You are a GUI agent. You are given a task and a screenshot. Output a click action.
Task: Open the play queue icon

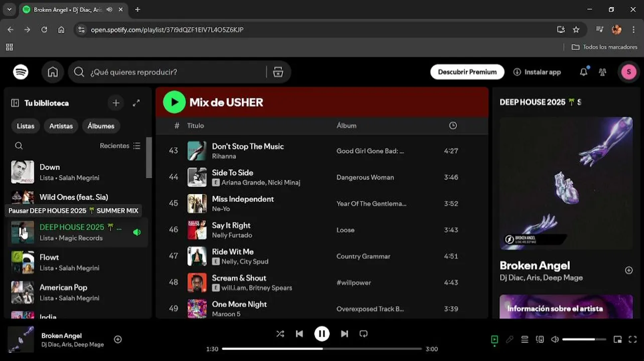525,339
